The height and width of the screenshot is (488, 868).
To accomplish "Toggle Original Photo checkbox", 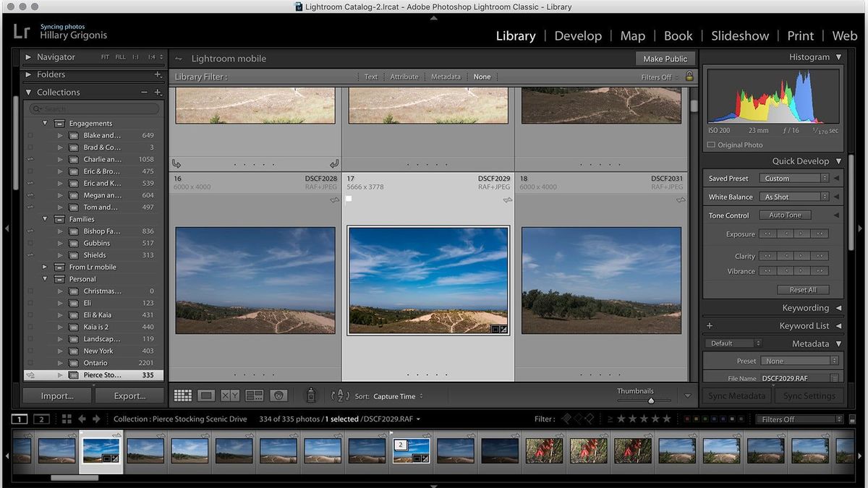I will (x=711, y=145).
